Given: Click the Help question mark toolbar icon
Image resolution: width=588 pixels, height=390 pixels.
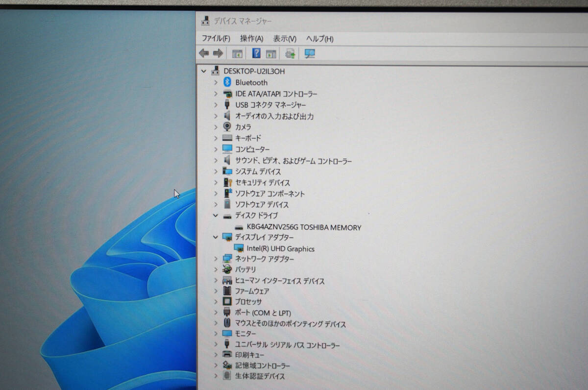Looking at the screenshot, I should (x=256, y=53).
